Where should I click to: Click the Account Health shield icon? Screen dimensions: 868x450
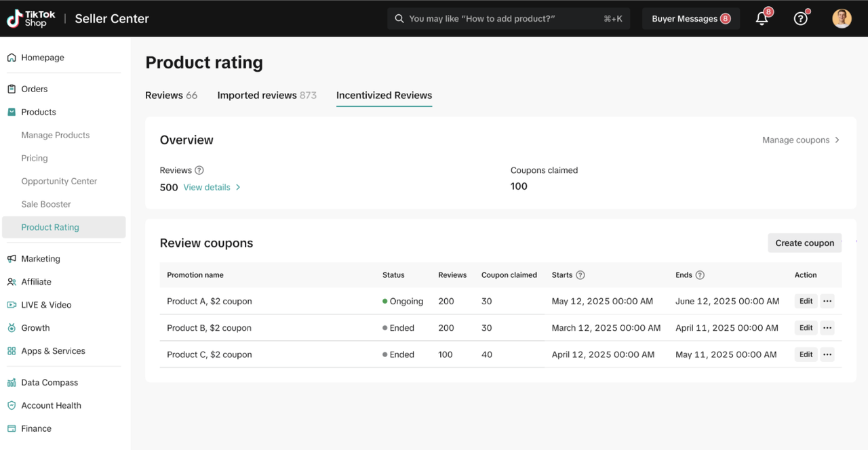(x=12, y=405)
